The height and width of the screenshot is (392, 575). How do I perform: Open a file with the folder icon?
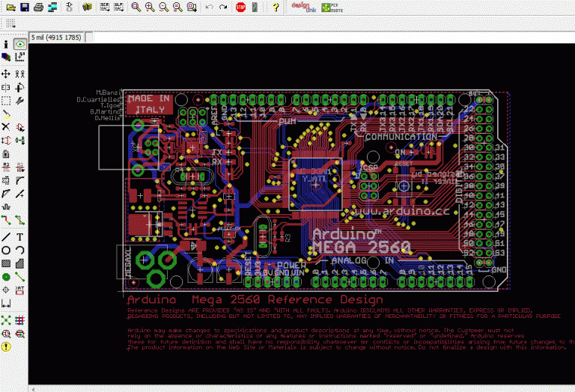11,7
